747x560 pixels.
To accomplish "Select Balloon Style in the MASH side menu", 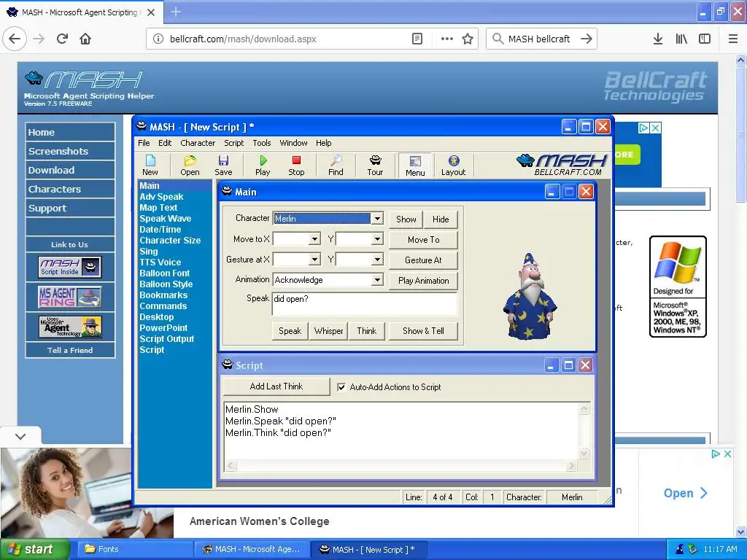I will [166, 284].
